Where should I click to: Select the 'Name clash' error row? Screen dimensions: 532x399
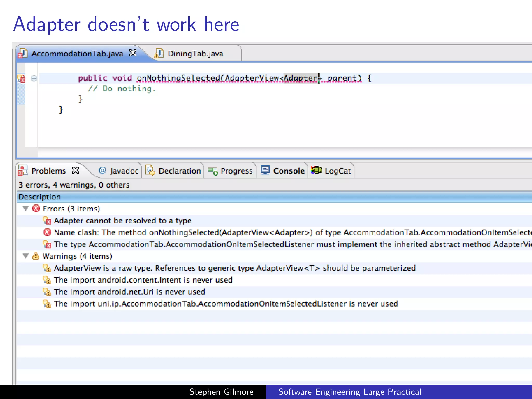274,232
